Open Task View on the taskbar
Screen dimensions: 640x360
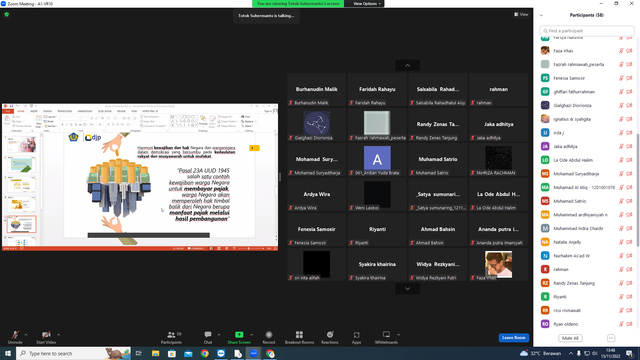pyautogui.click(x=139, y=353)
